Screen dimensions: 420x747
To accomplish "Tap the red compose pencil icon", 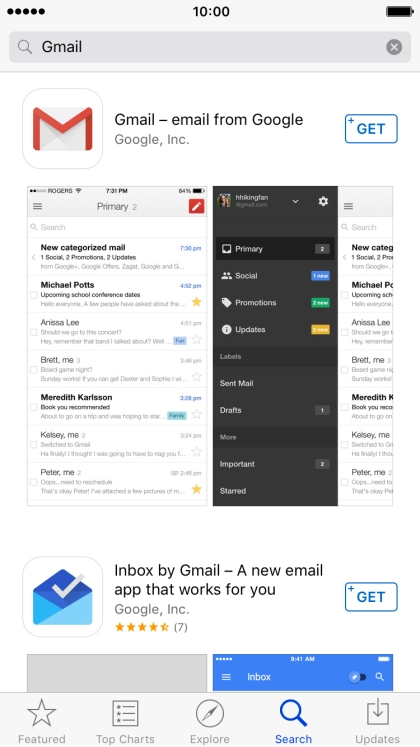I will (196, 206).
